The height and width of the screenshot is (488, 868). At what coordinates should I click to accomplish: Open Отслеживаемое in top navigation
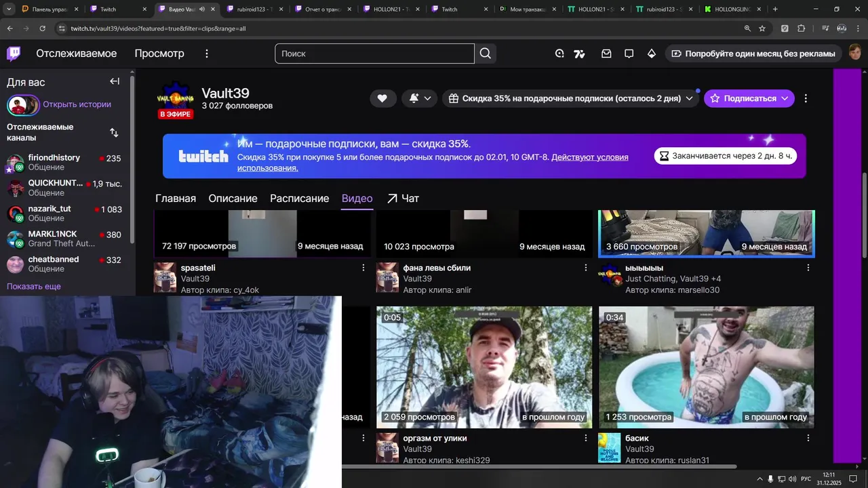77,54
